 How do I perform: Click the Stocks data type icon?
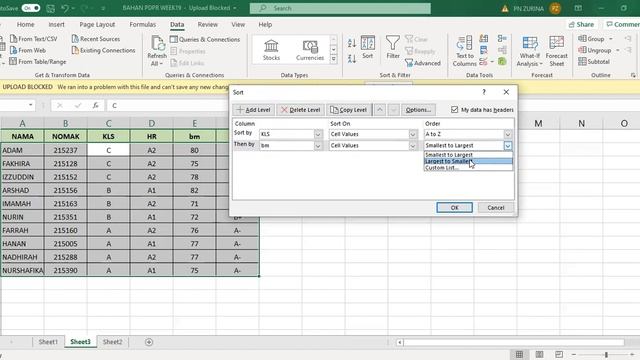click(x=271, y=50)
